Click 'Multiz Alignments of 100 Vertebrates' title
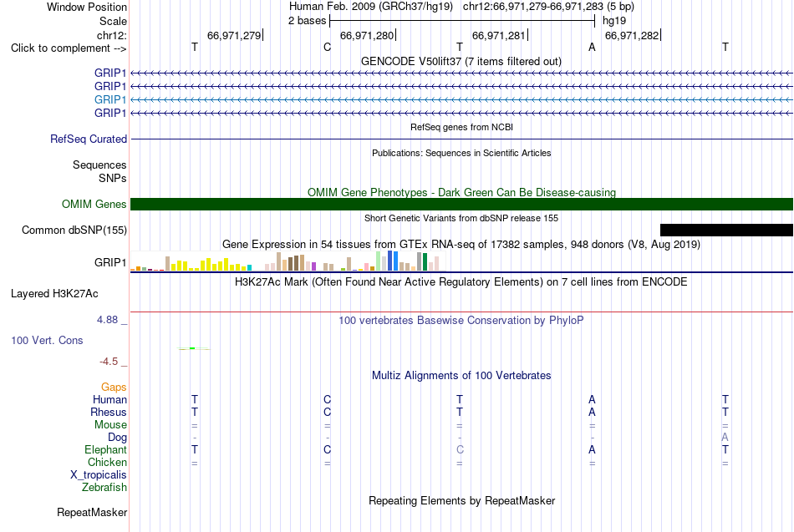The height and width of the screenshot is (532, 794). pyautogui.click(x=461, y=376)
